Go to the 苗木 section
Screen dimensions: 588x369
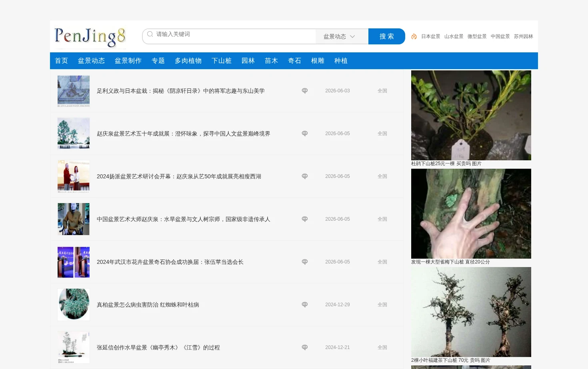point(272,61)
